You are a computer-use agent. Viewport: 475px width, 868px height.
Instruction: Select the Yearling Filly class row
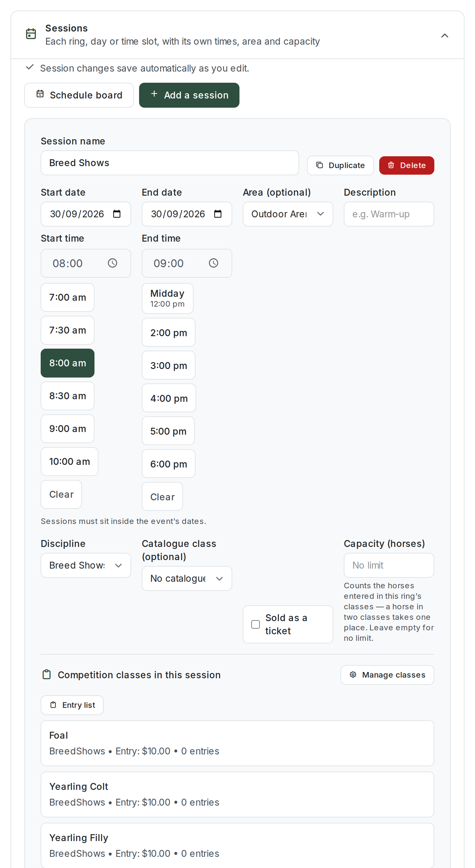pyautogui.click(x=237, y=845)
